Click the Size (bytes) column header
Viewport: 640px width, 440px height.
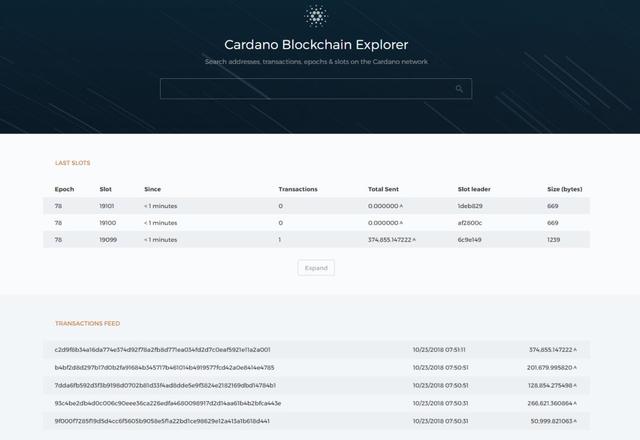click(x=565, y=189)
